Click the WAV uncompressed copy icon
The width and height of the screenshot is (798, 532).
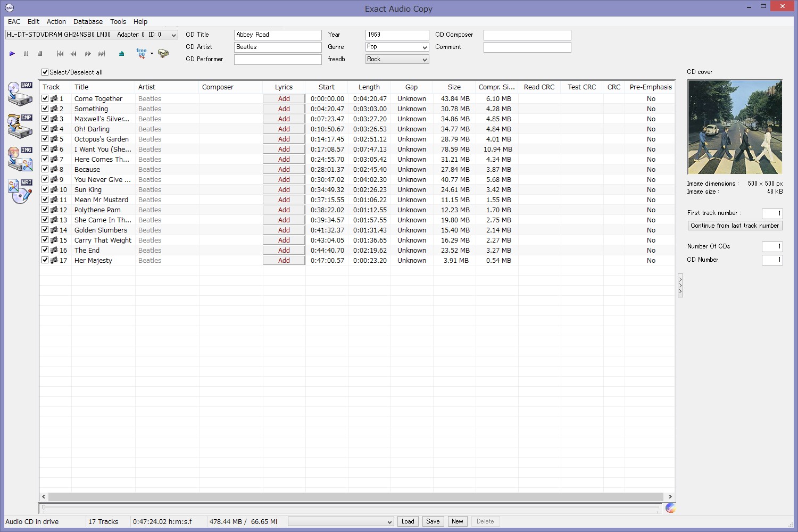(x=20, y=94)
